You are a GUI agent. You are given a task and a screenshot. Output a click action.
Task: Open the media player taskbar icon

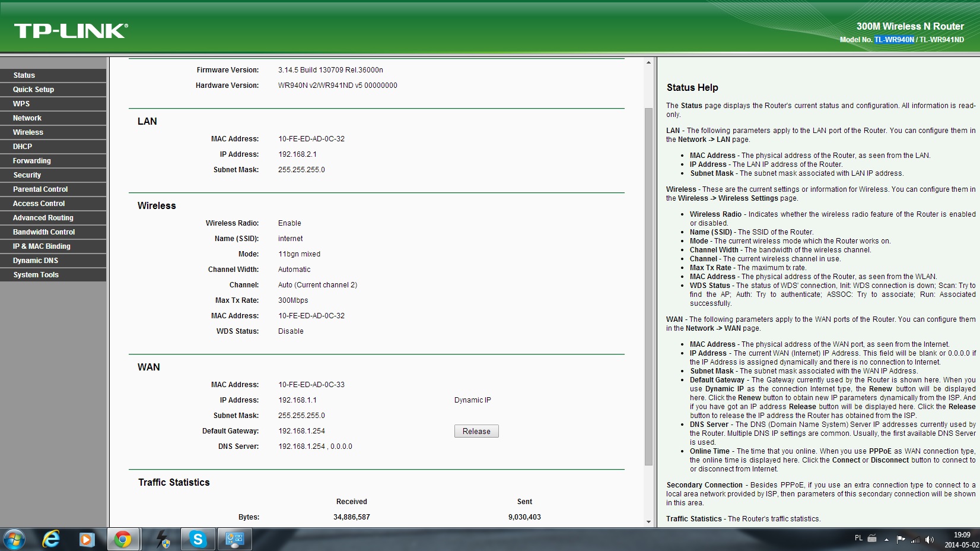point(87,540)
